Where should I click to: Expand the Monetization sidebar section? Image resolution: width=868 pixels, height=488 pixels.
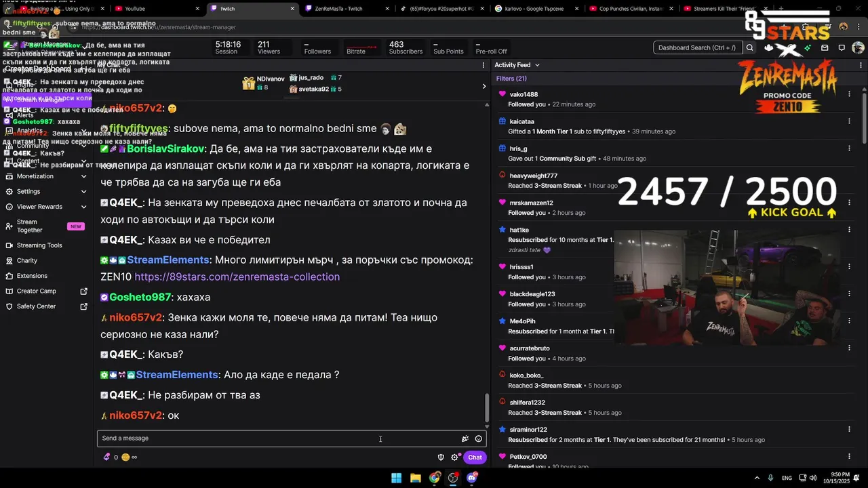[83, 176]
